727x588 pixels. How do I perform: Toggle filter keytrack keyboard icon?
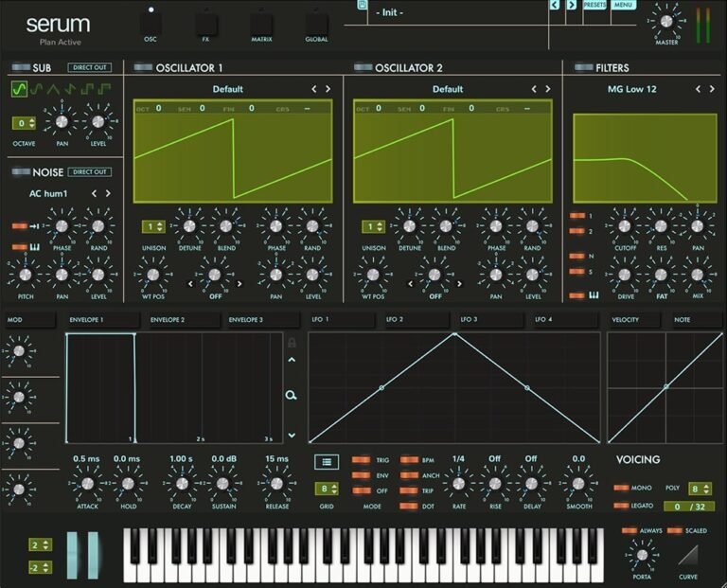[594, 295]
